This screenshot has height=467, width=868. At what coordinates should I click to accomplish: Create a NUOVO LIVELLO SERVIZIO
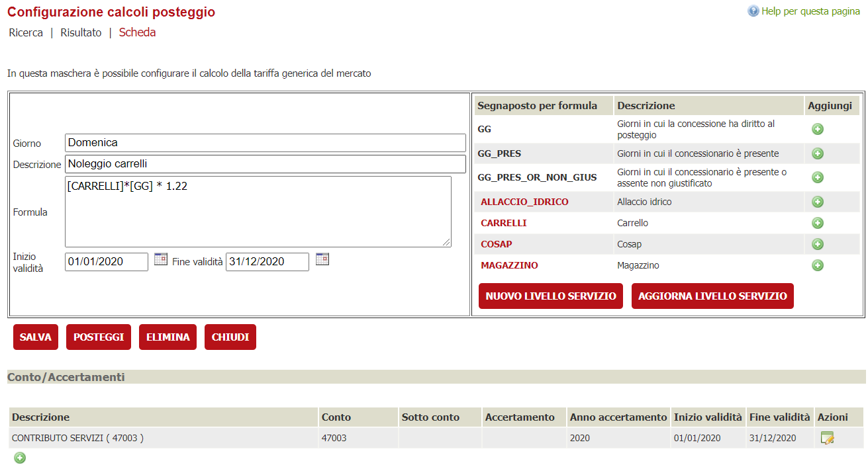click(x=550, y=296)
